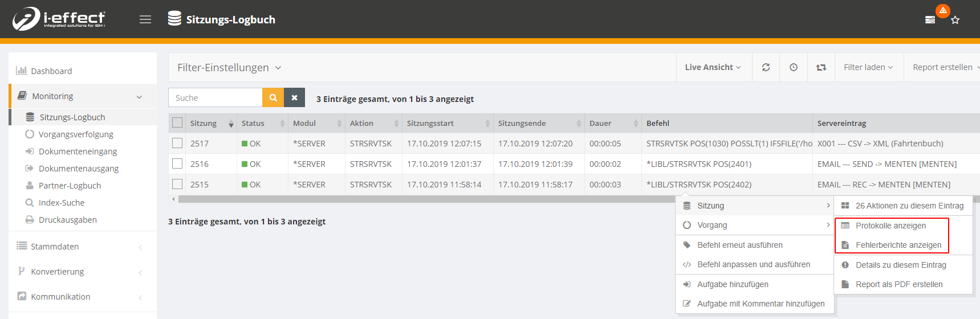Click the orange search magnifier button
The image size is (980, 319).
[x=273, y=97]
